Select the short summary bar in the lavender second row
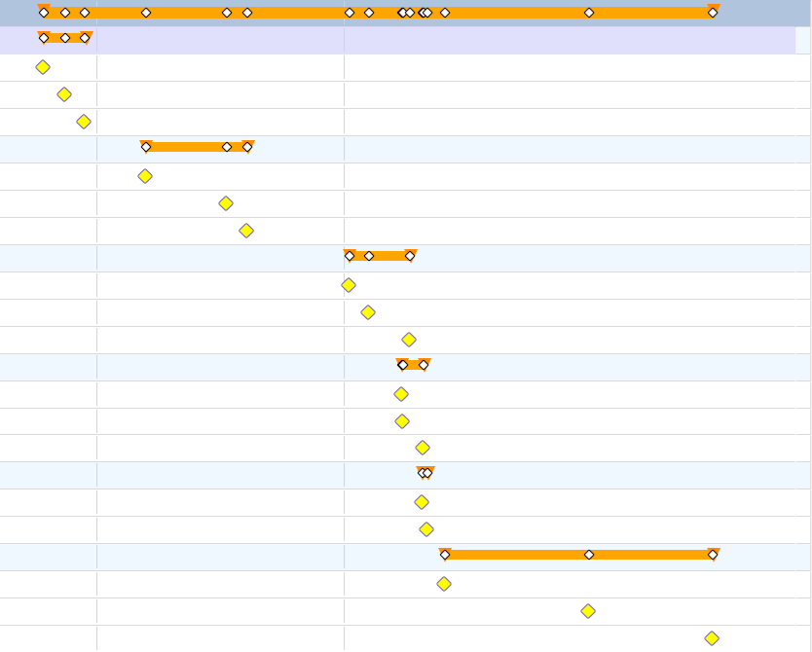This screenshot has height=652, width=812. [x=64, y=38]
